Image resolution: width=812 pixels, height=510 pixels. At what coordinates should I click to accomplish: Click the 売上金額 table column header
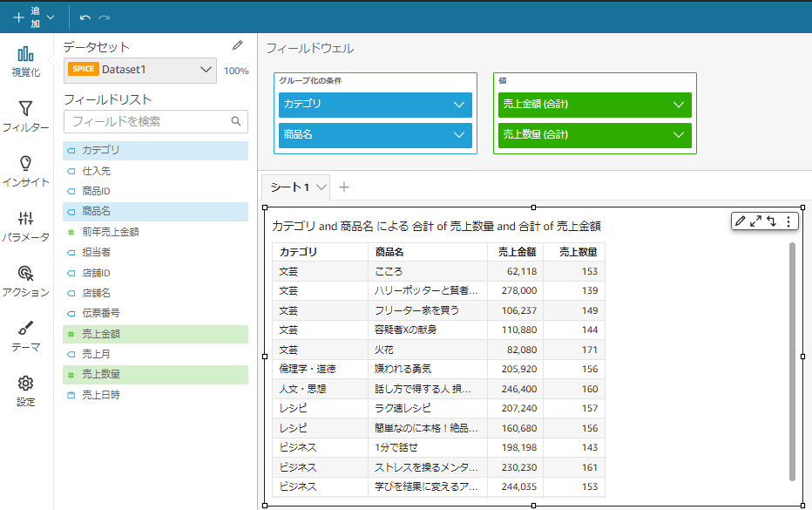515,252
